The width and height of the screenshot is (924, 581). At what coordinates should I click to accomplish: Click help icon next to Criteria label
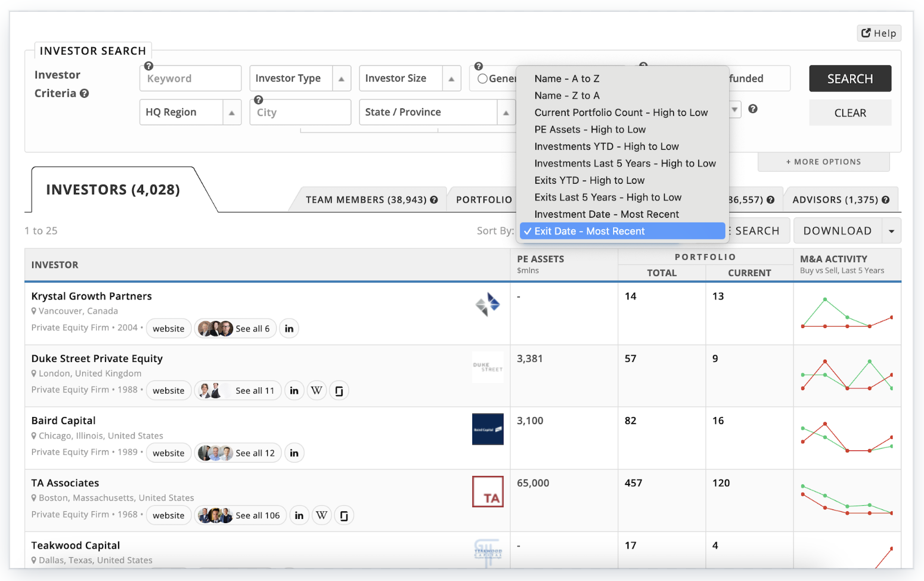[85, 94]
